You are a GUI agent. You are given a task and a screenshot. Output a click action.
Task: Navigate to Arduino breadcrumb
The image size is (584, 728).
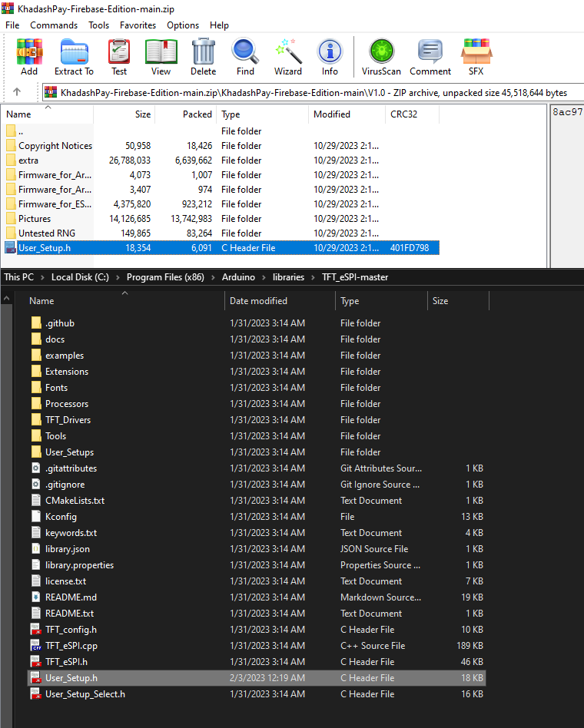pyautogui.click(x=238, y=277)
